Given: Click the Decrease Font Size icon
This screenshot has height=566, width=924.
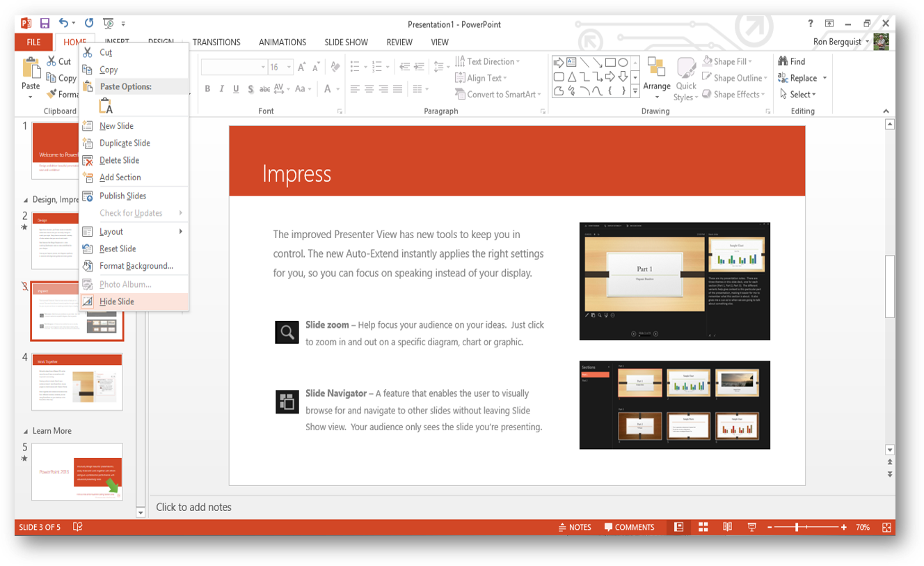Looking at the screenshot, I should tap(316, 67).
